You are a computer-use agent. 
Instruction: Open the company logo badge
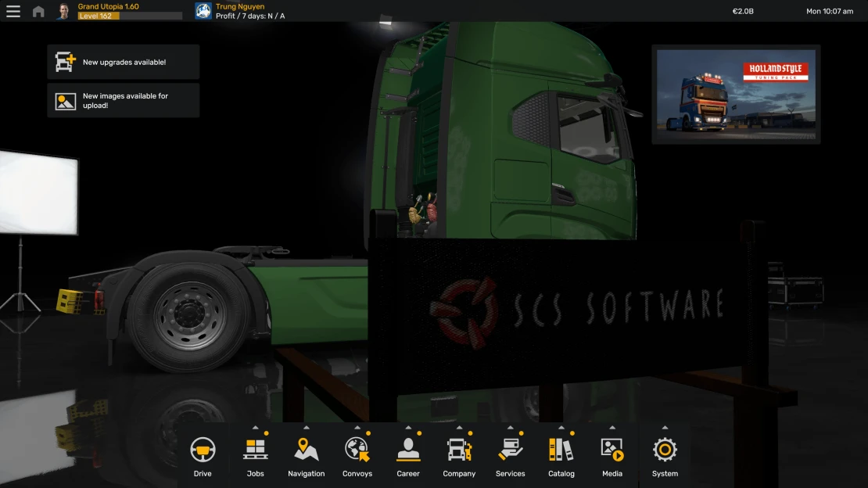pyautogui.click(x=203, y=11)
